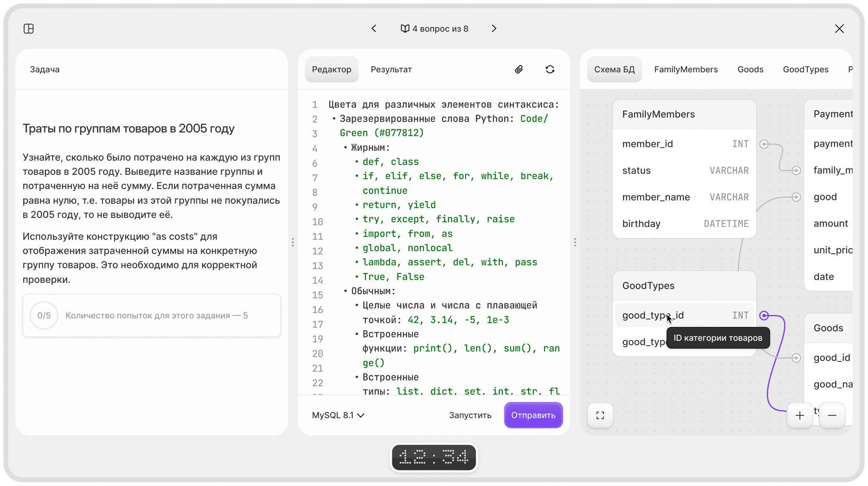Image resolution: width=868 pixels, height=486 pixels.
Task: Run the query with Запустить
Action: [x=470, y=415]
